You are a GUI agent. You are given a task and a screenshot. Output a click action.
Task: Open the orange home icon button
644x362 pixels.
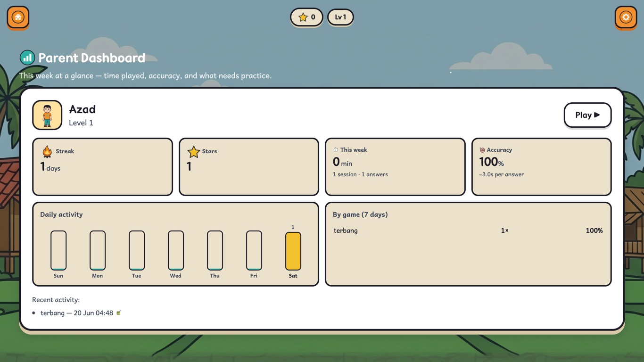pyautogui.click(x=18, y=17)
